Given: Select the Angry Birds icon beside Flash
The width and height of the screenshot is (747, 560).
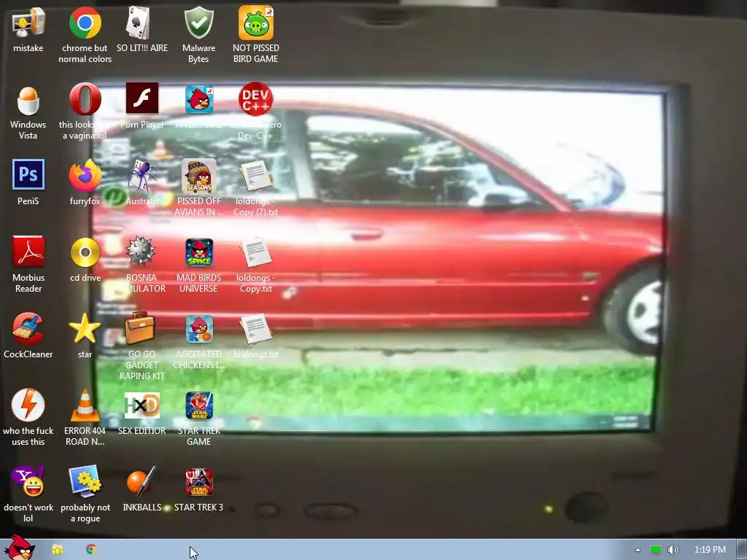Looking at the screenshot, I should coord(199,99).
